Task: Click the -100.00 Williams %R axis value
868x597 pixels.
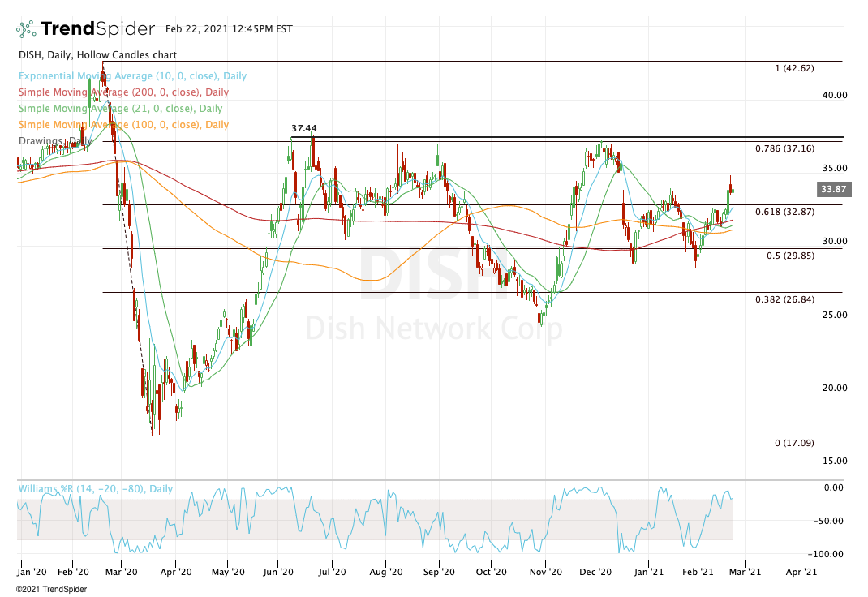Action: 826,554
